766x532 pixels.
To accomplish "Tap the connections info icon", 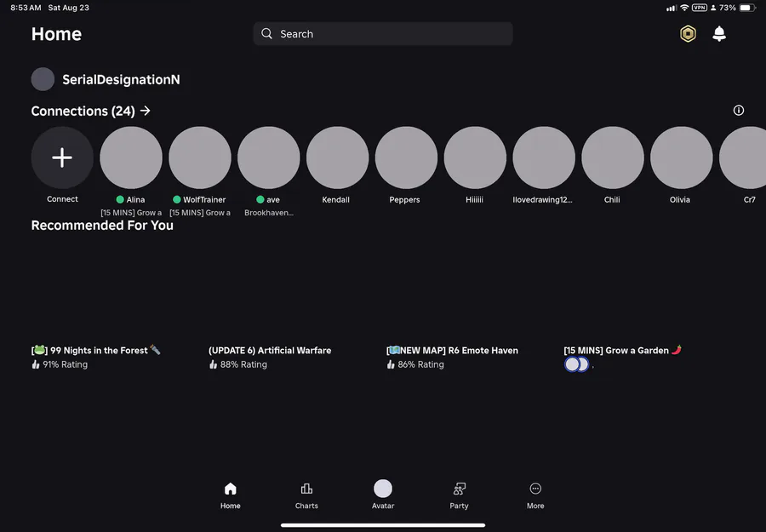I will point(739,111).
